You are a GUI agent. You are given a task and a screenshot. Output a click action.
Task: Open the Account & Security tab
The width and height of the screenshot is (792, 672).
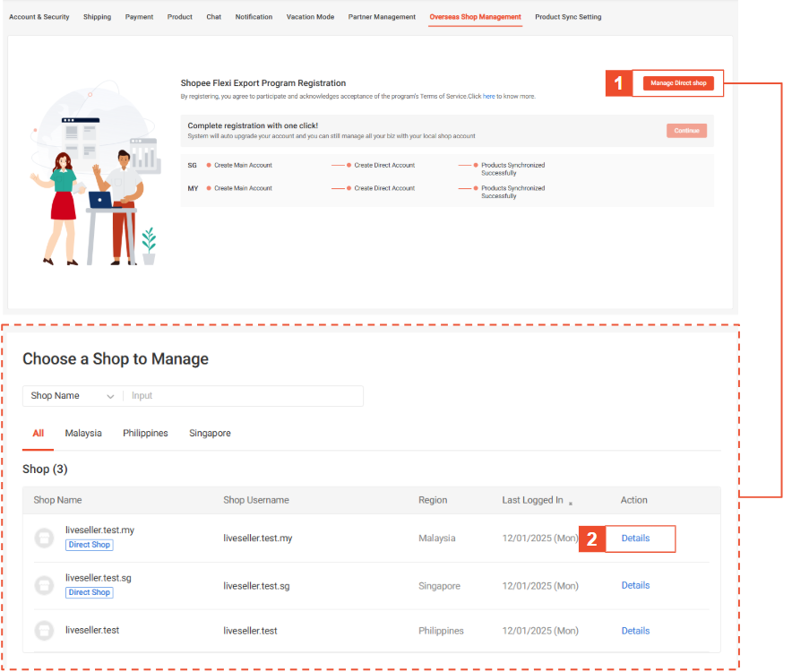(x=39, y=17)
